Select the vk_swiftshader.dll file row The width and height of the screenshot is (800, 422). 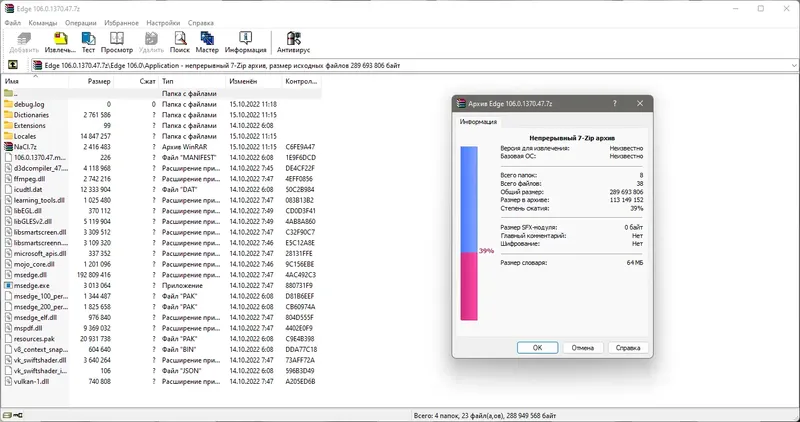tap(161, 360)
